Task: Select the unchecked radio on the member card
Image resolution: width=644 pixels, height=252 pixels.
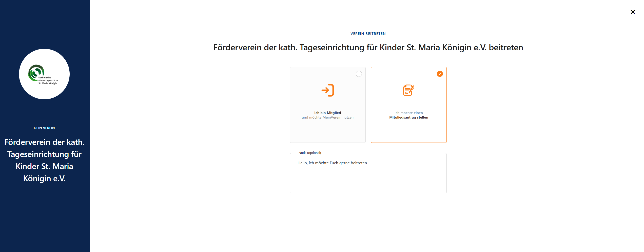Action: (x=359, y=74)
